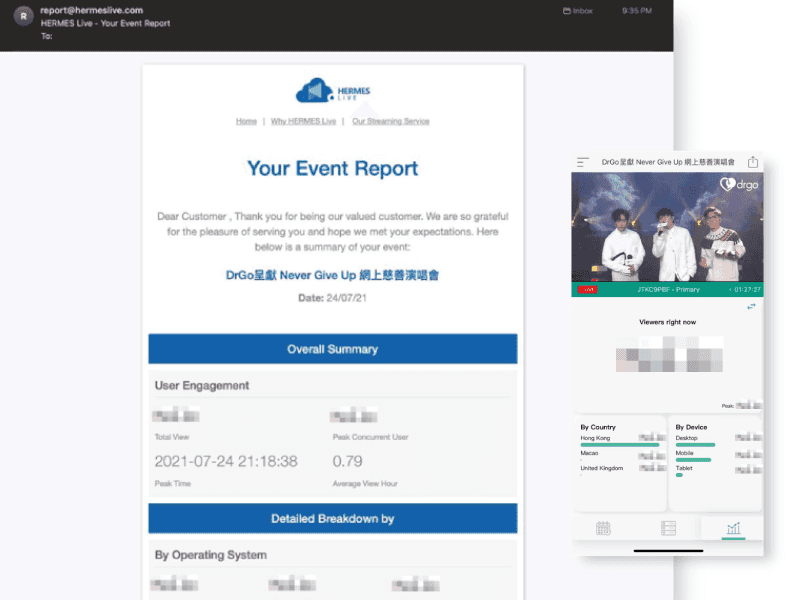Viewport: 800px width, 600px height.
Task: Select the peak time value 2021-07-24 21:18:38
Action: pos(226,461)
